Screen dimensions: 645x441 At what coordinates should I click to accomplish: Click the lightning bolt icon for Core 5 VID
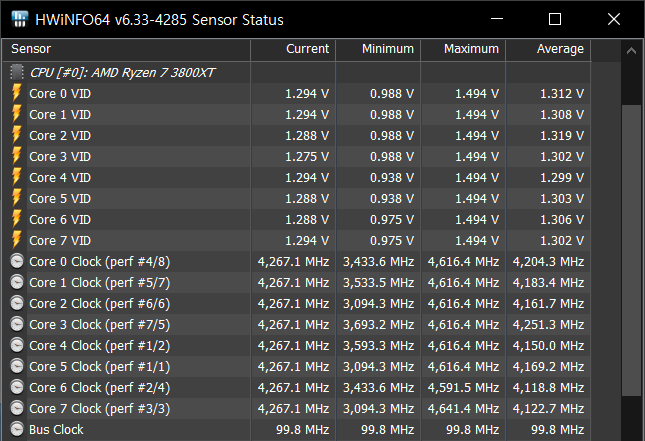click(x=17, y=198)
